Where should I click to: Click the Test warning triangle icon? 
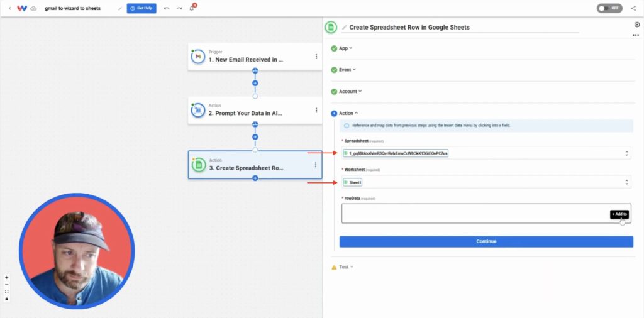click(x=334, y=267)
